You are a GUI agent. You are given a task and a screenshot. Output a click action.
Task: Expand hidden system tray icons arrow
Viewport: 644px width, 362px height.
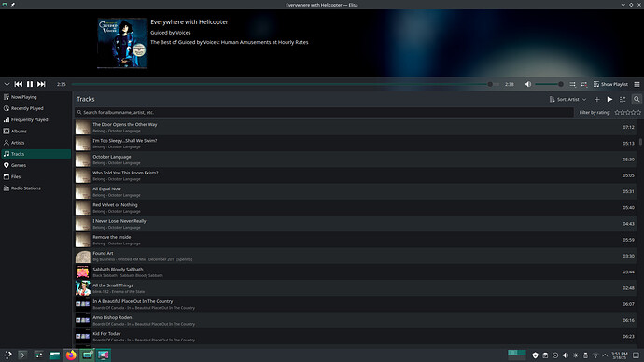(x=605, y=355)
